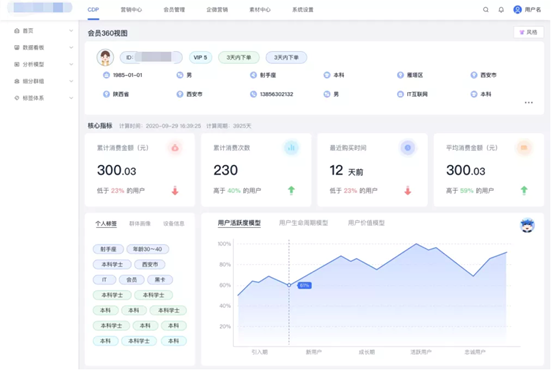Image resolution: width=553 pixels, height=375 pixels.
Task: Click the blue 3天内下单 tag
Action: 286,58
